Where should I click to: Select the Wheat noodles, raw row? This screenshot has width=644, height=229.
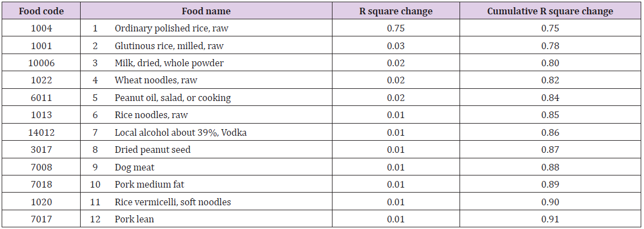coord(156,81)
